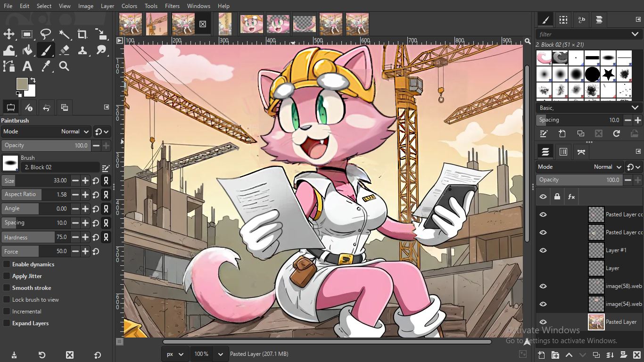The width and height of the screenshot is (644, 362).
Task: Open the Windows menu
Action: point(198,6)
